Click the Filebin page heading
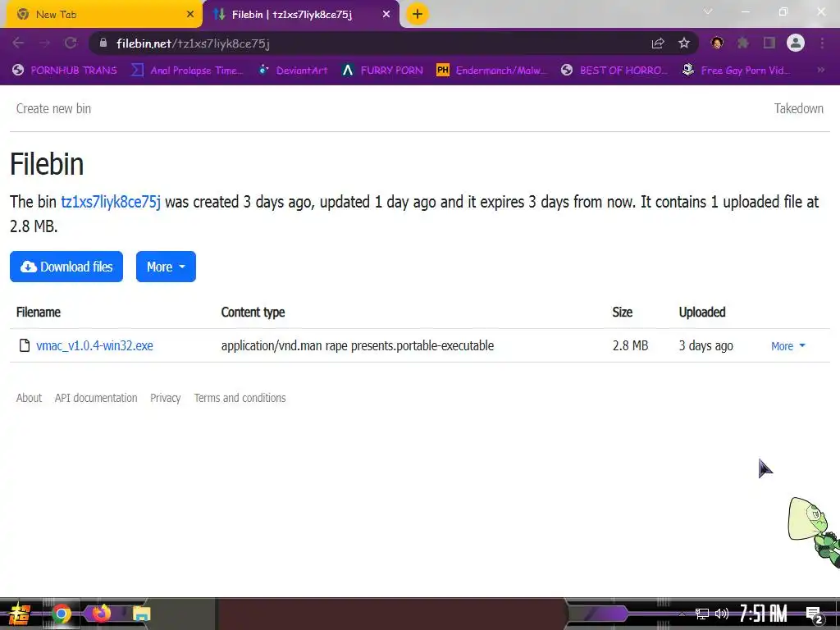The height and width of the screenshot is (630, 840). [x=47, y=164]
